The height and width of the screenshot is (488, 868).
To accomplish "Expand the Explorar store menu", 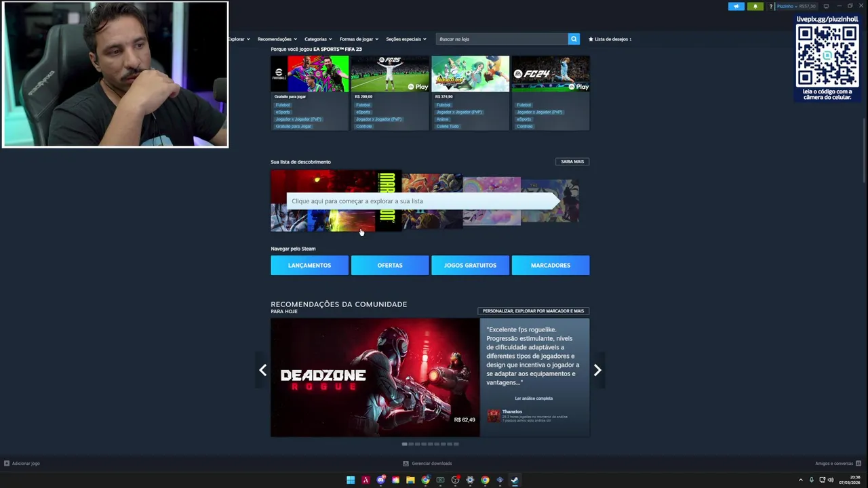I will pos(239,39).
